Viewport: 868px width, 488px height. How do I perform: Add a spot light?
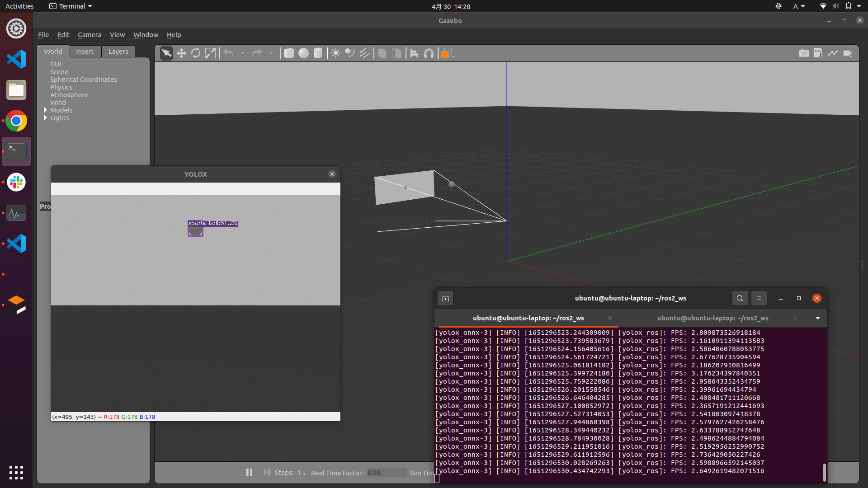pyautogui.click(x=350, y=53)
